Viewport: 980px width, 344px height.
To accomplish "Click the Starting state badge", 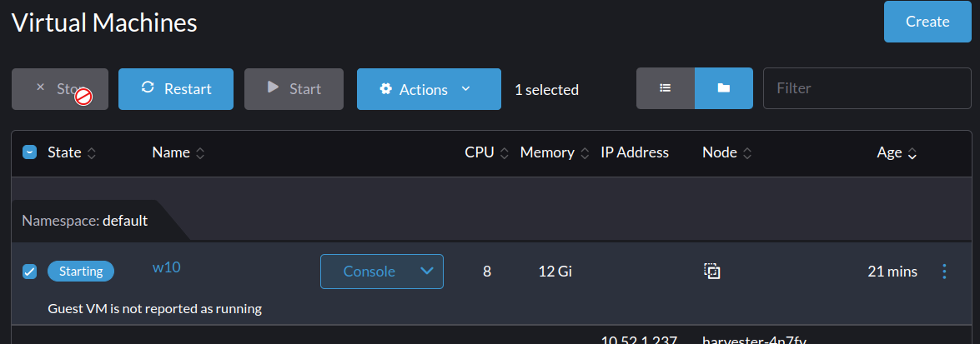I will [x=81, y=272].
